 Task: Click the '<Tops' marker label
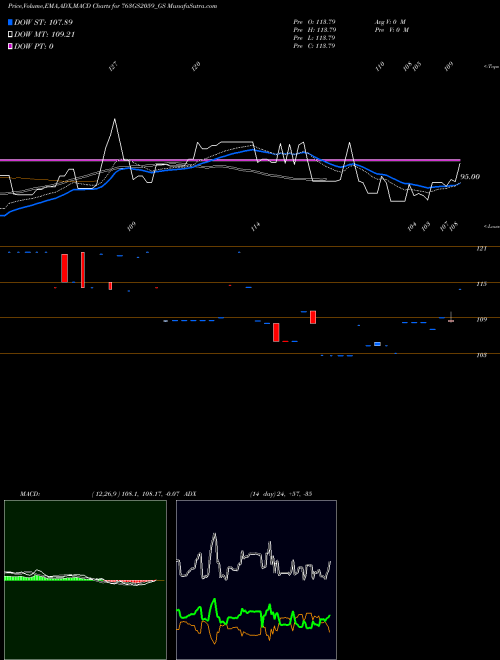pyautogui.click(x=491, y=67)
